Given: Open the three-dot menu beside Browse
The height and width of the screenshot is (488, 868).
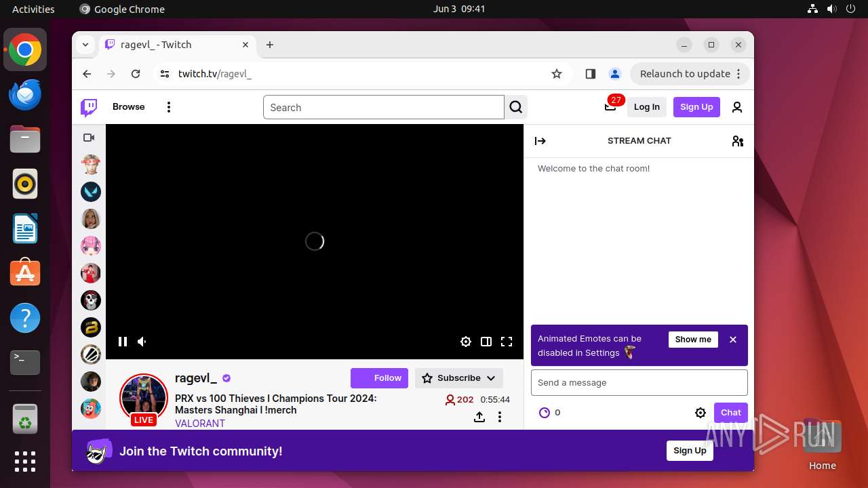Looking at the screenshot, I should pos(169,107).
